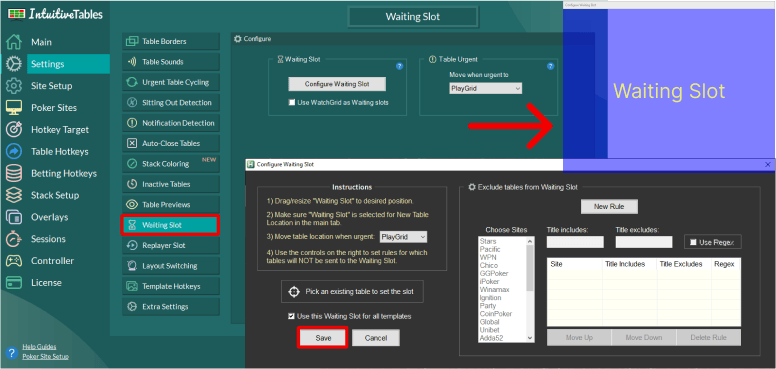Click the Auto-Close Tables X icon

(132, 143)
